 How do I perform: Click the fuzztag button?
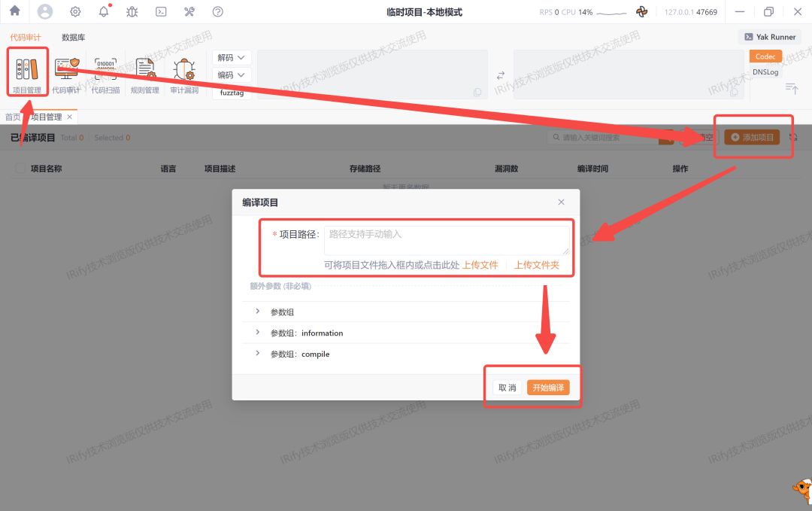[x=232, y=93]
